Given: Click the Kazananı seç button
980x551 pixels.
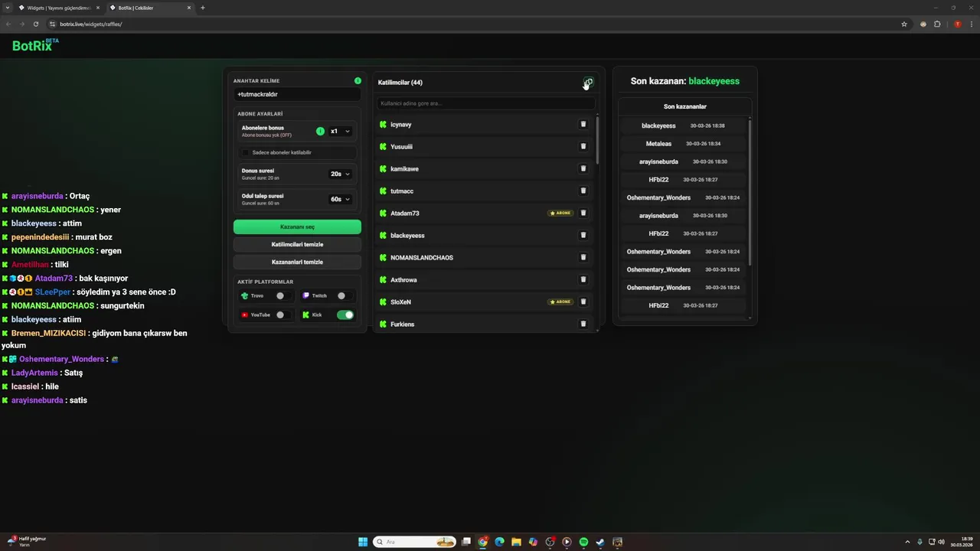Looking at the screenshot, I should click(297, 227).
